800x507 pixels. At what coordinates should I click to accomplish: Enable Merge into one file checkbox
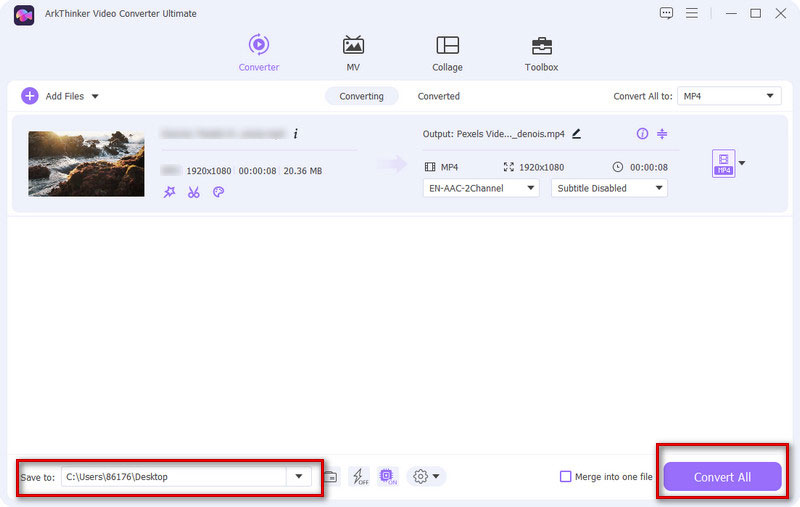[x=565, y=476]
